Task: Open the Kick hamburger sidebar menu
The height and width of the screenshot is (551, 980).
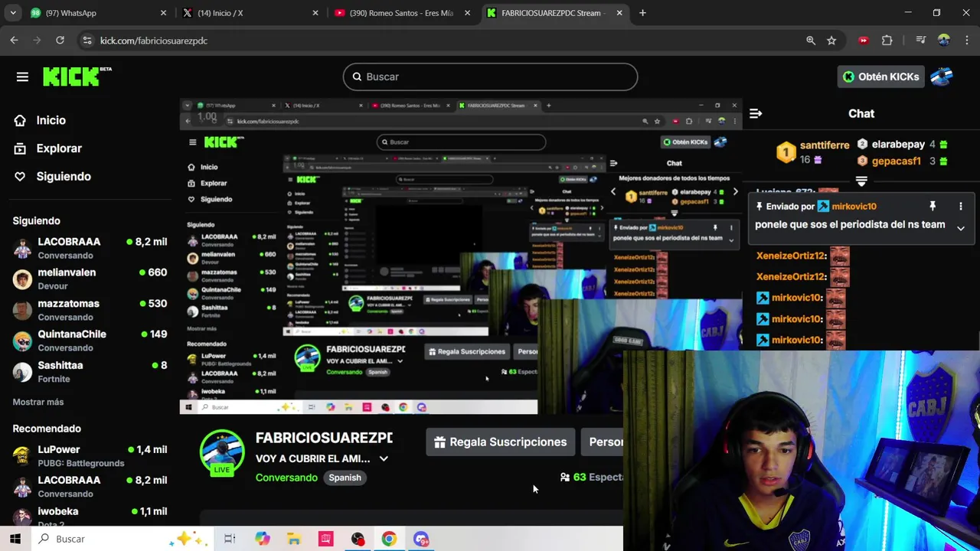Action: point(22,77)
